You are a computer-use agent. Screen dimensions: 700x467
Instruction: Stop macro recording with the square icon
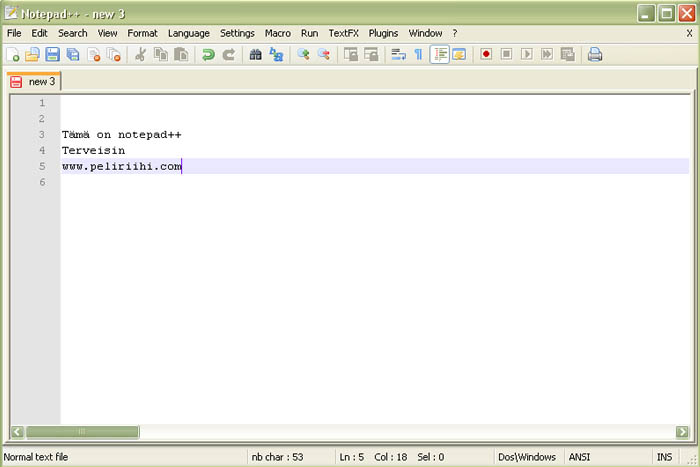(x=506, y=54)
